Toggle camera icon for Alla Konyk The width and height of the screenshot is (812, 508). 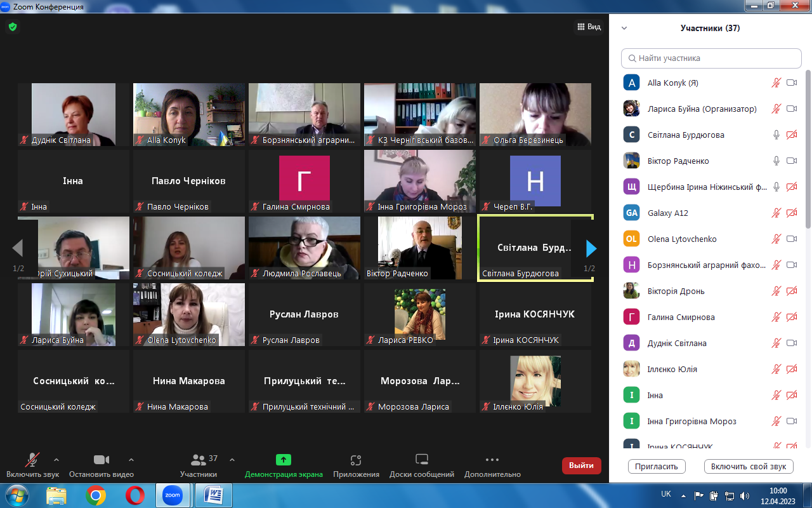(792, 83)
